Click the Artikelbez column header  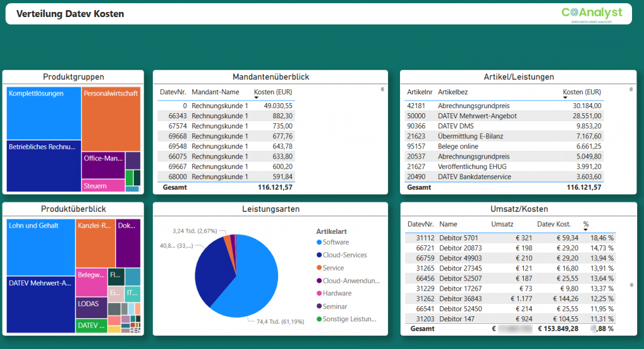click(453, 92)
